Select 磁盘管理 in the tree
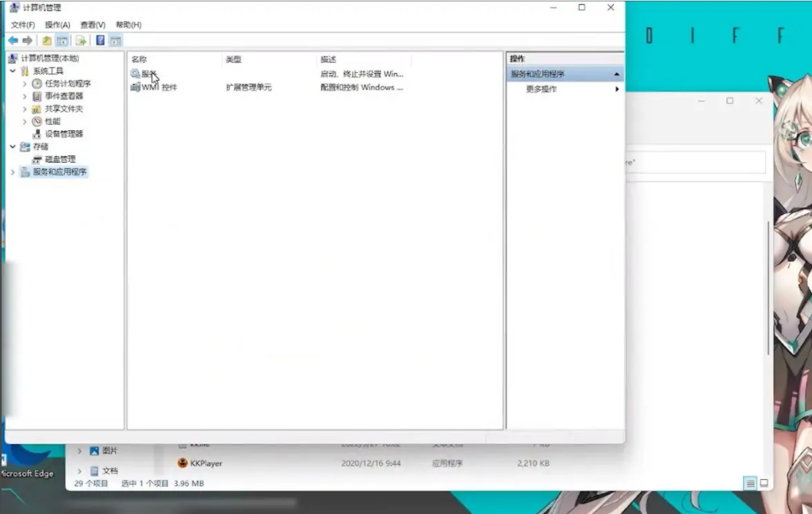 click(x=60, y=159)
